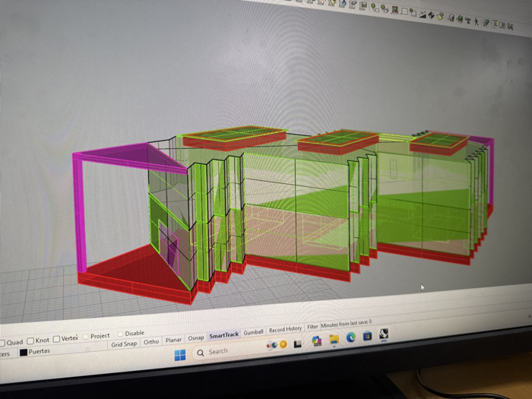Click the last icon in top toolbar
This screenshot has width=532, height=399.
pyautogui.click(x=510, y=27)
